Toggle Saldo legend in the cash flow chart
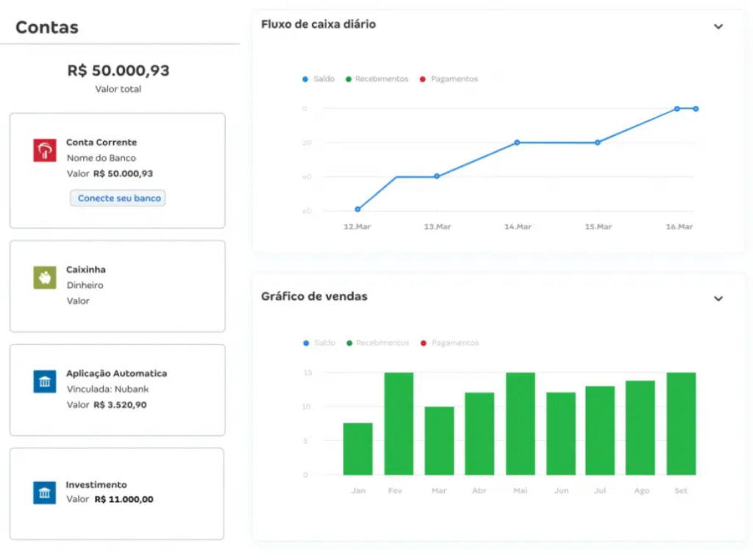Image resolution: width=753 pixels, height=560 pixels. tap(319, 79)
